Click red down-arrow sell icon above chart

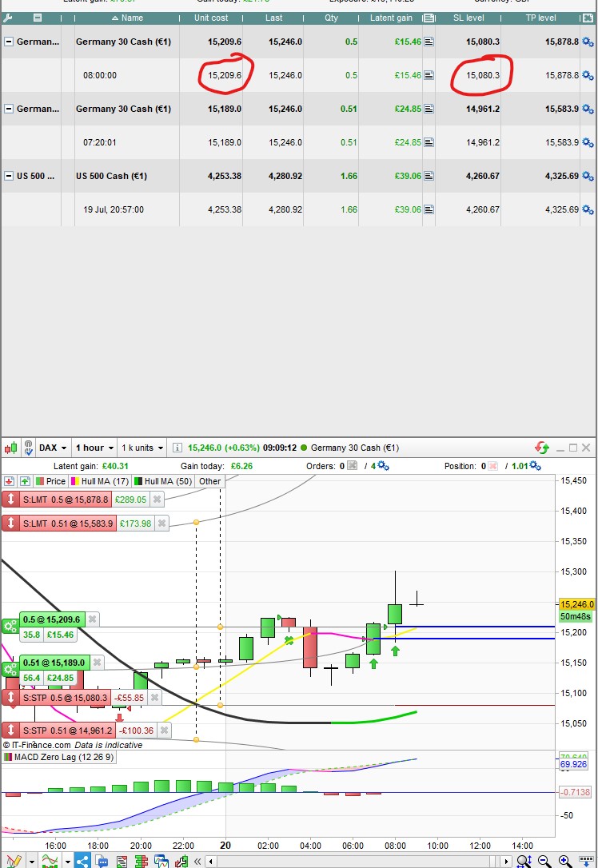[9, 481]
